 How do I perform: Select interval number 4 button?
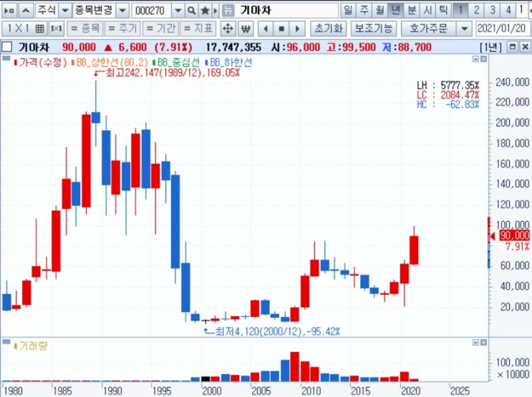coord(508,10)
